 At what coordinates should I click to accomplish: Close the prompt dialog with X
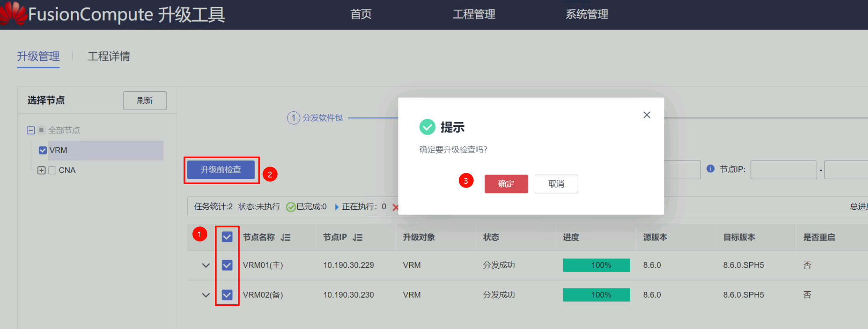coord(646,115)
